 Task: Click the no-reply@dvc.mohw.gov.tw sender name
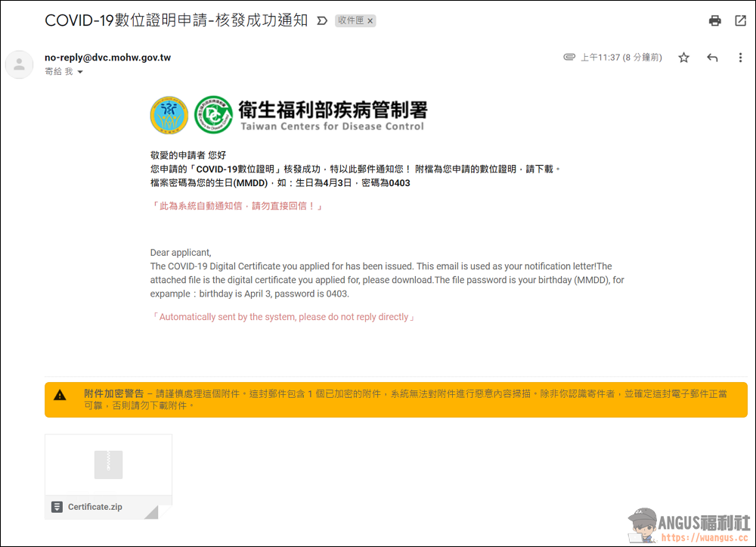coord(108,57)
